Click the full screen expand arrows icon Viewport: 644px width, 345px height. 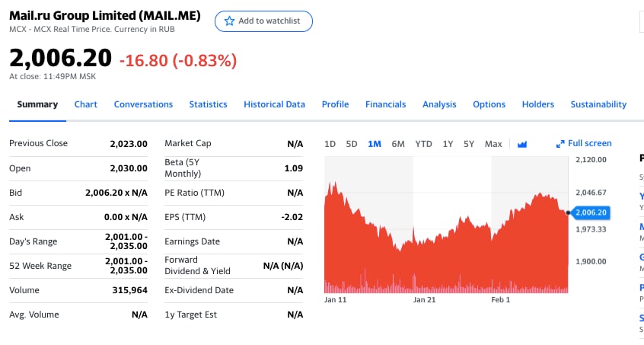tap(560, 144)
